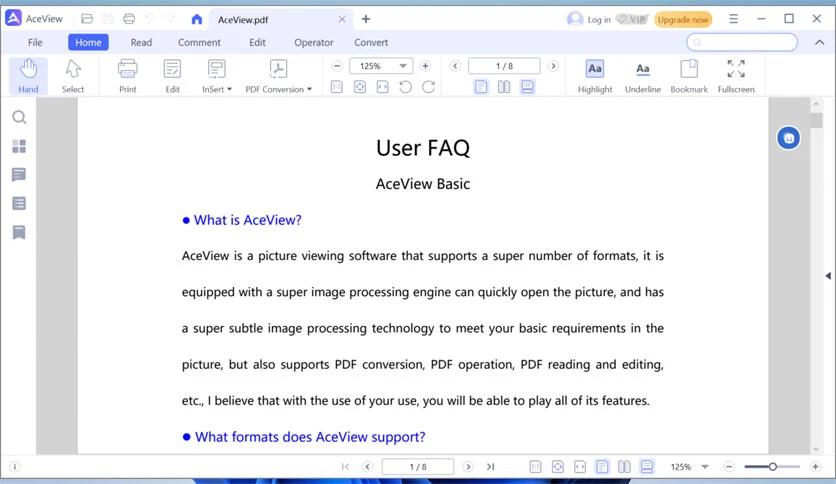Image resolution: width=836 pixels, height=484 pixels.
Task: Go to next page in status bar
Action: click(468, 467)
